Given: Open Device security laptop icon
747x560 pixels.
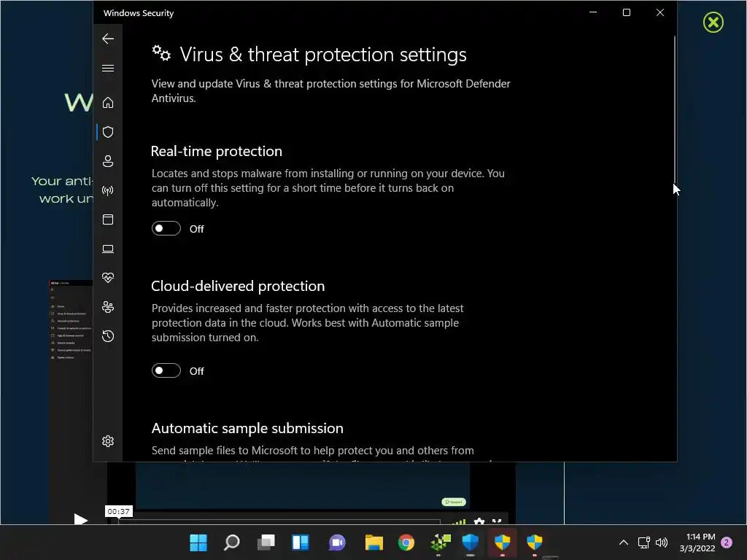Looking at the screenshot, I should (108, 249).
